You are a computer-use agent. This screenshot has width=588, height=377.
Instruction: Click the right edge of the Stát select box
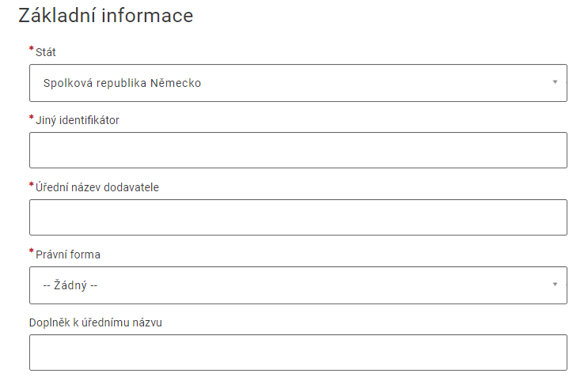click(x=565, y=83)
